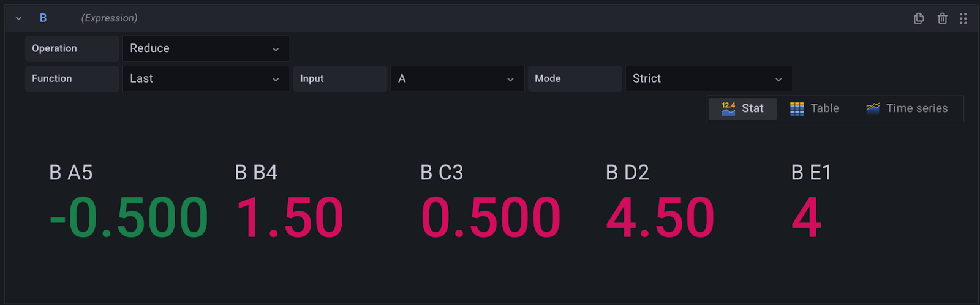This screenshot has height=305, width=980.
Task: Click the expression name B
Action: coord(43,18)
